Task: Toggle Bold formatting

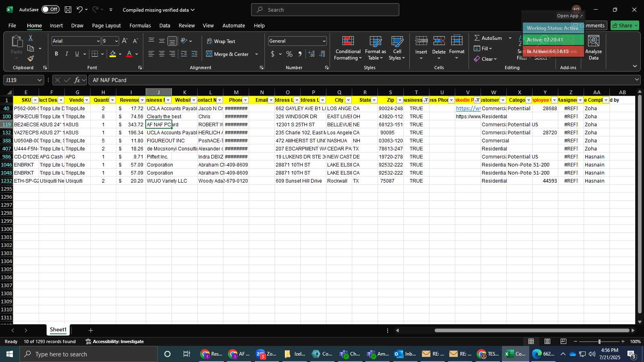Action: click(x=56, y=54)
